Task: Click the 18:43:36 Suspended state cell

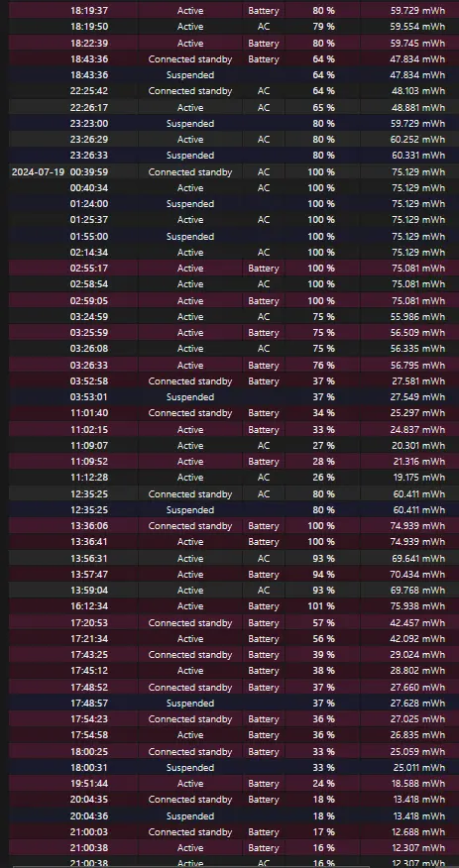Action: pyautogui.click(x=190, y=74)
